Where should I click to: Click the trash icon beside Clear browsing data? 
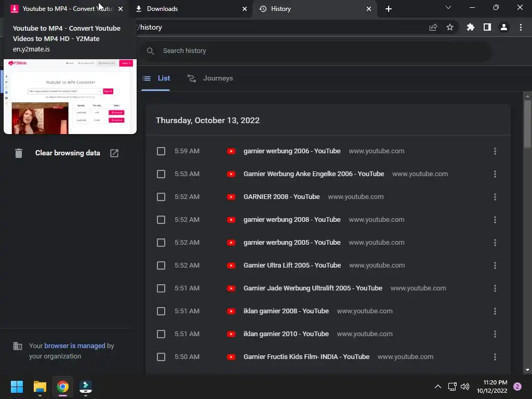(19, 153)
